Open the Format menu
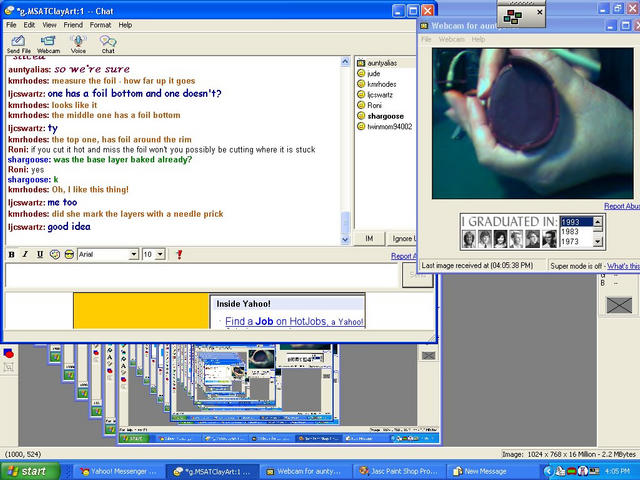640x480 pixels. pyautogui.click(x=100, y=25)
